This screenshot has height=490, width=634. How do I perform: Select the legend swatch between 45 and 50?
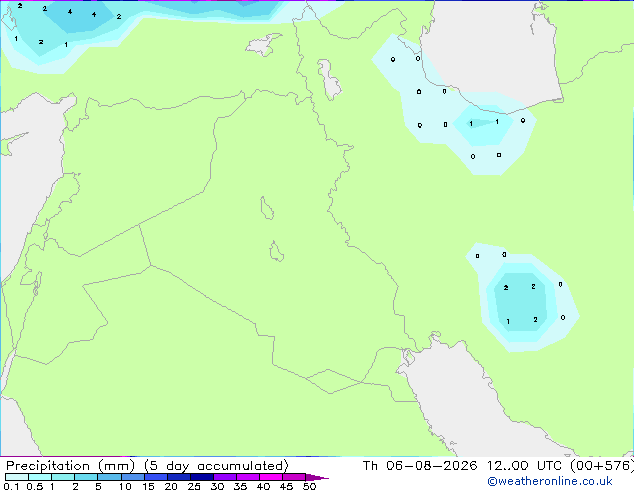tap(294, 477)
